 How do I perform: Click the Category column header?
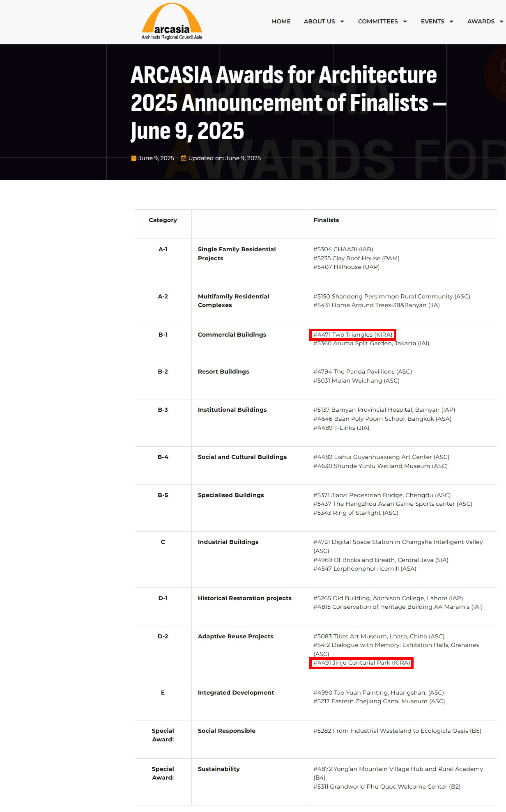coord(163,220)
